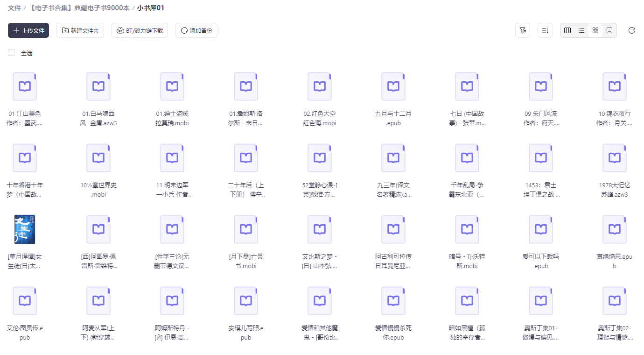Open the 01.白马啸西风 -金庸.azw3 file icon

[x=98, y=86]
